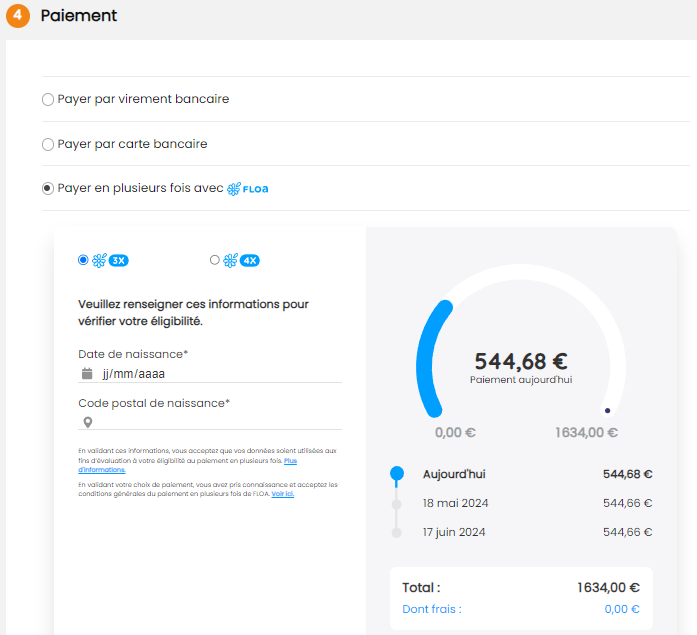Click the Paiement aujourd'hui label
The image size is (697, 635).
click(x=521, y=380)
